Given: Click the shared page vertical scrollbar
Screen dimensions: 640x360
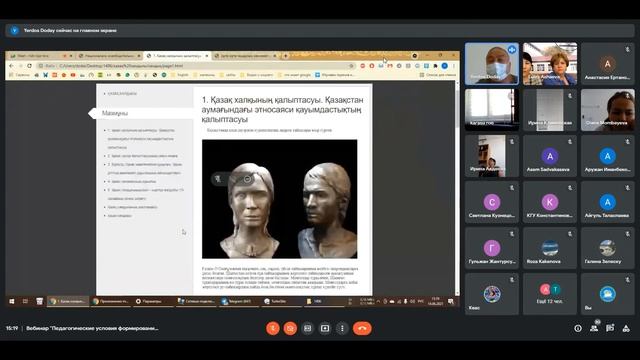Looking at the screenshot, I should click(x=457, y=188).
